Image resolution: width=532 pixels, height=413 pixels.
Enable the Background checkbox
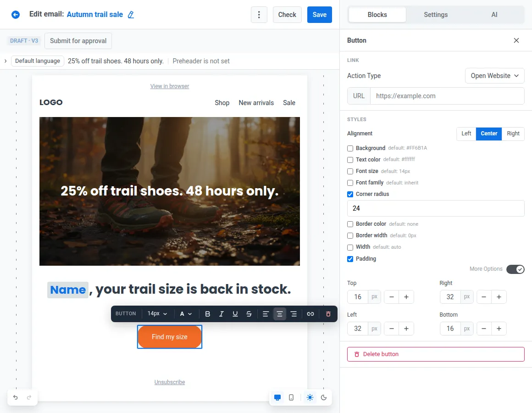[x=350, y=148]
